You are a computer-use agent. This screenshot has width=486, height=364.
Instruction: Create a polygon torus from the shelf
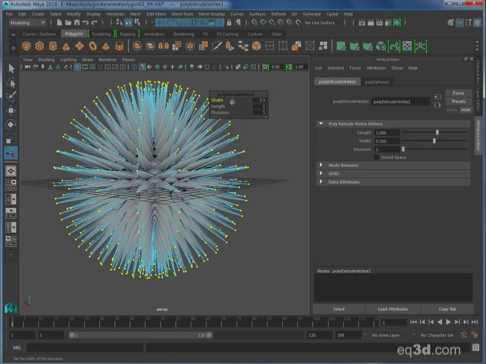[x=93, y=46]
